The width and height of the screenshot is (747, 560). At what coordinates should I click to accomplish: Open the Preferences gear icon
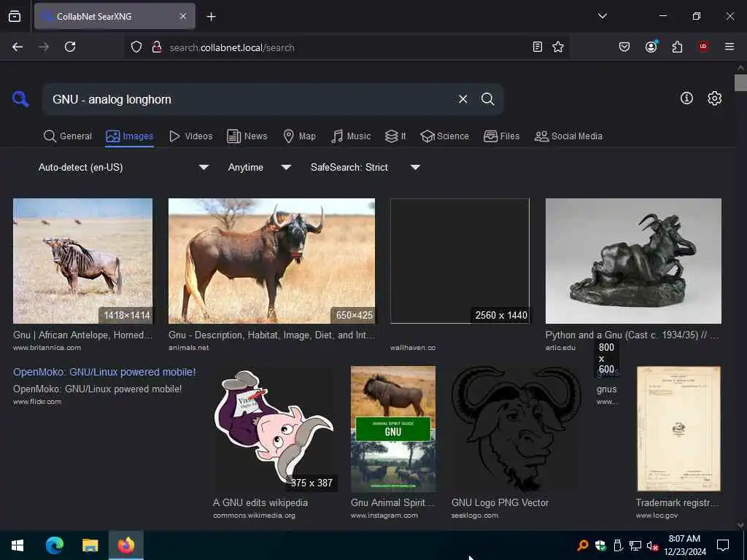pos(714,98)
